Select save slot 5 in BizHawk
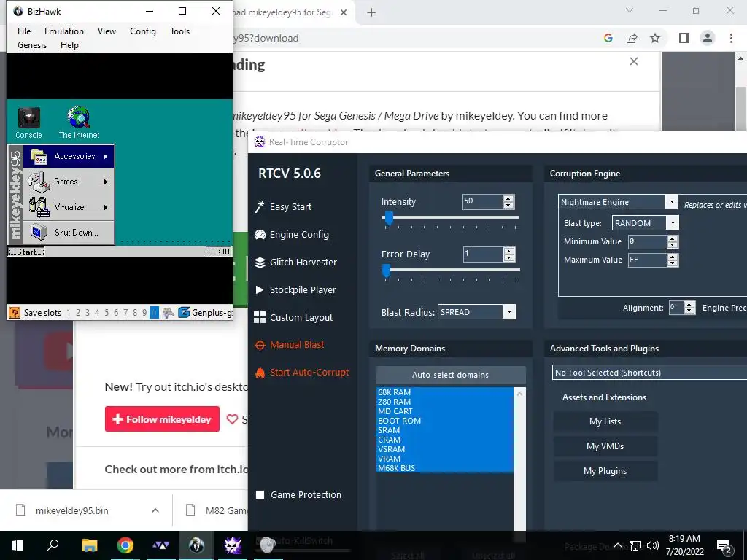Viewport: 747px width, 560px height. tap(107, 313)
